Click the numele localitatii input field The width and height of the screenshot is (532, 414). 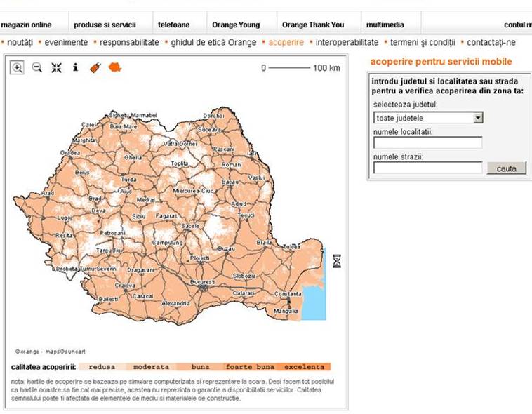(427, 142)
